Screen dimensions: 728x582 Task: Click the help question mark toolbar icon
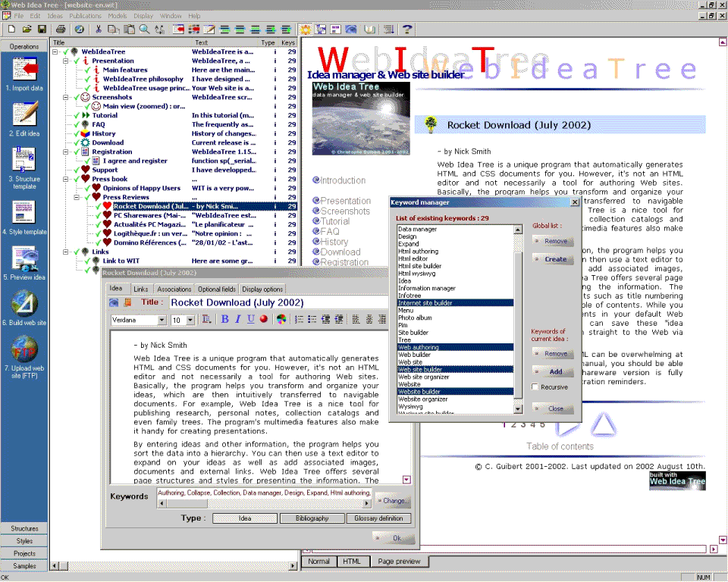point(407,30)
